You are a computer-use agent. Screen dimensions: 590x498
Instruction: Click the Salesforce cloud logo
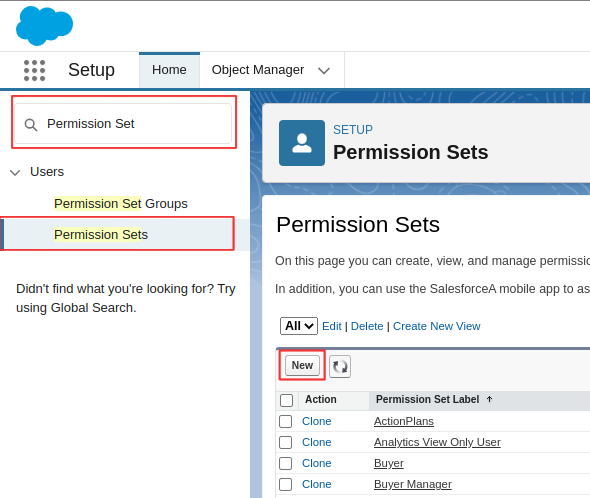pos(44,26)
